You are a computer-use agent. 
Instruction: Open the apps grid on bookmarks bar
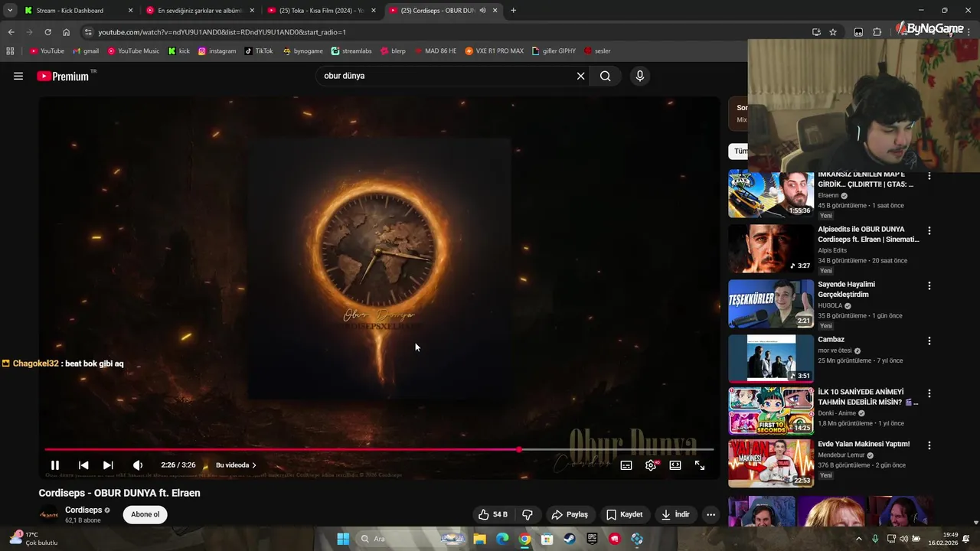point(10,51)
